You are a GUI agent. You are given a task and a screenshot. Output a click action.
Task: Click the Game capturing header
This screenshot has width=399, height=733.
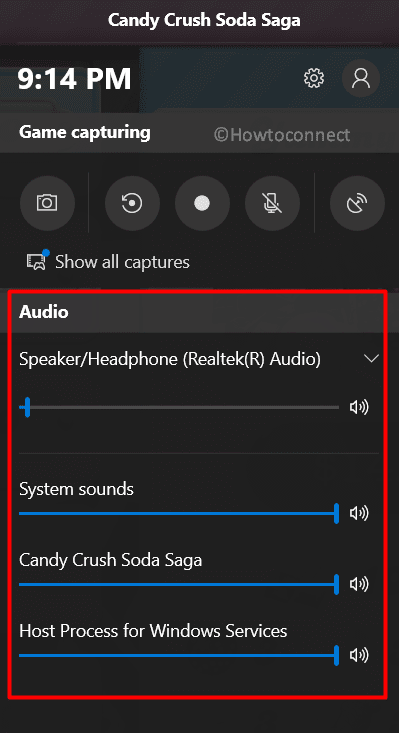85,133
